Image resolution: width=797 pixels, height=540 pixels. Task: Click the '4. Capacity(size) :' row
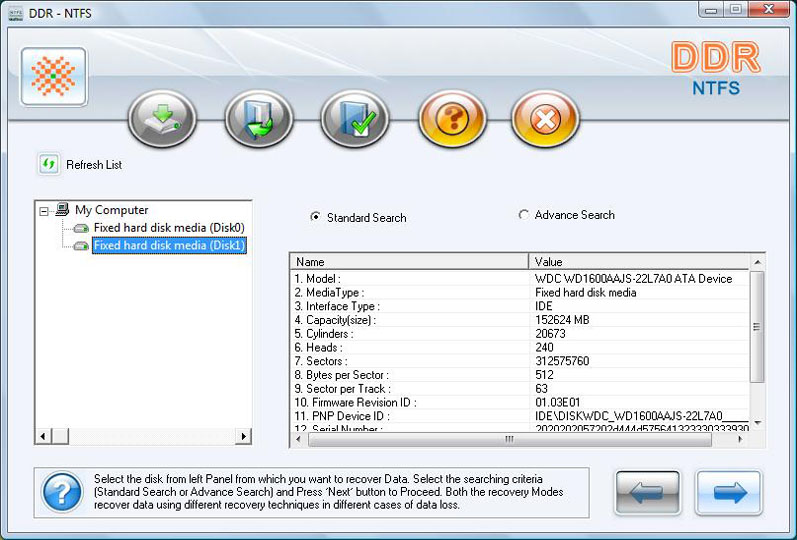[x=519, y=320]
